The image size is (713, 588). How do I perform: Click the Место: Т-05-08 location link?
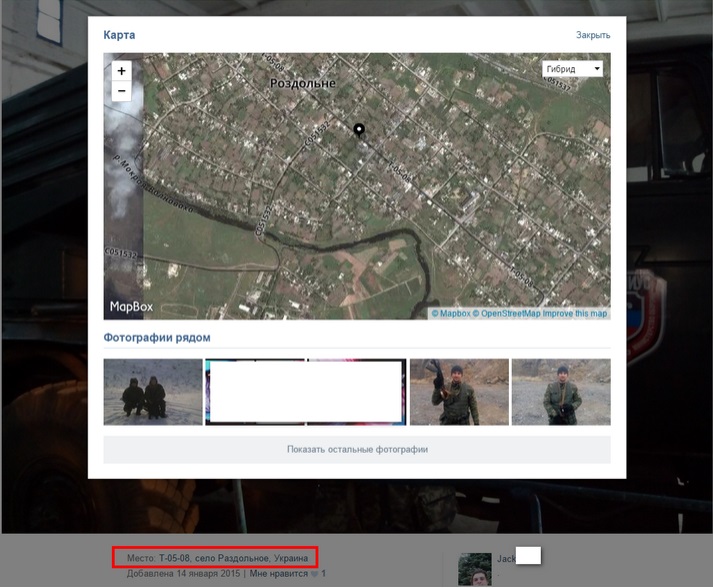(218, 557)
